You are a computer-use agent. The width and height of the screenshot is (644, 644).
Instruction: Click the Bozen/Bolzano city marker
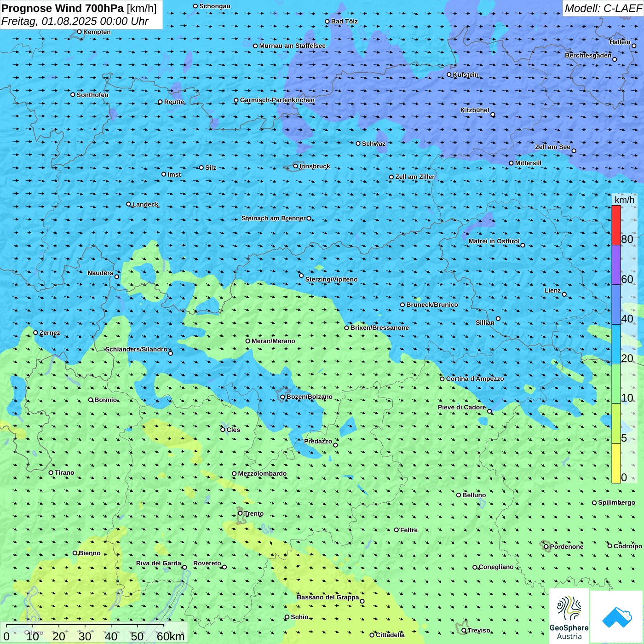282,397
